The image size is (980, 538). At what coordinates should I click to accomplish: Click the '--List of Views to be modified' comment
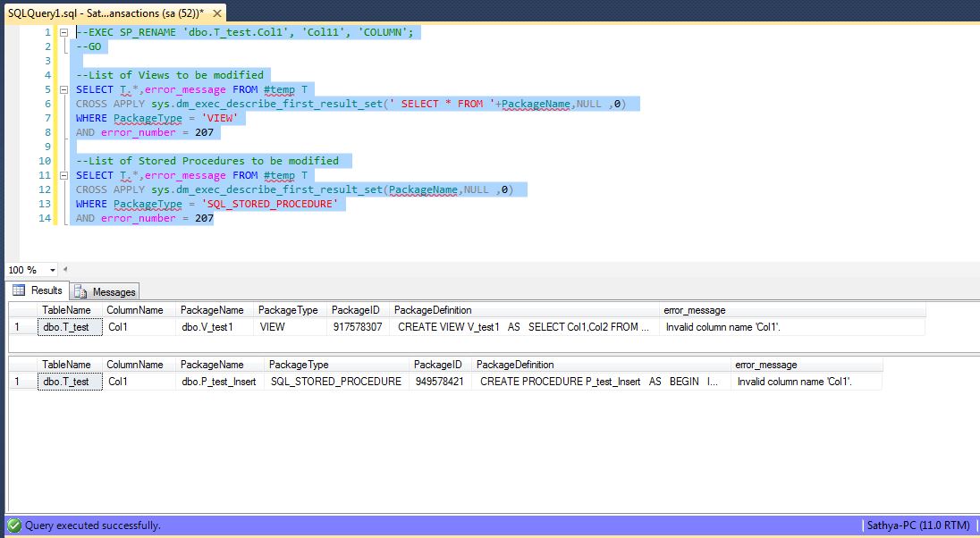[170, 75]
